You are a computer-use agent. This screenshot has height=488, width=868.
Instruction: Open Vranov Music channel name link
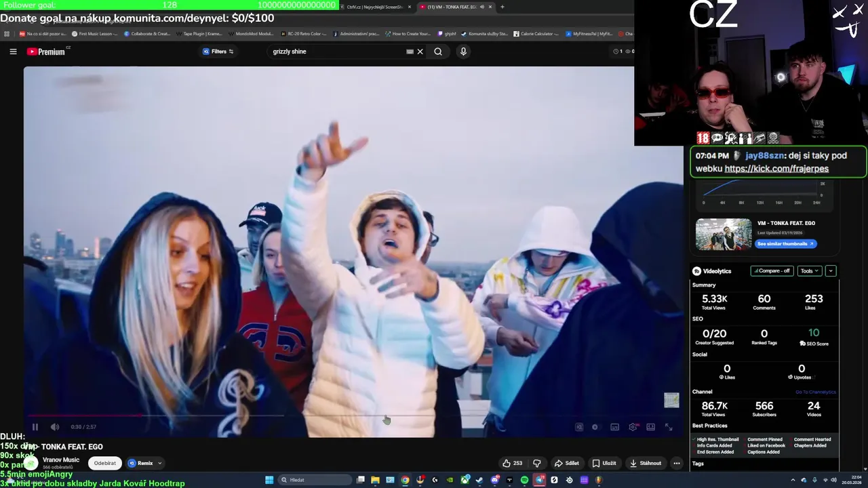pyautogui.click(x=61, y=460)
